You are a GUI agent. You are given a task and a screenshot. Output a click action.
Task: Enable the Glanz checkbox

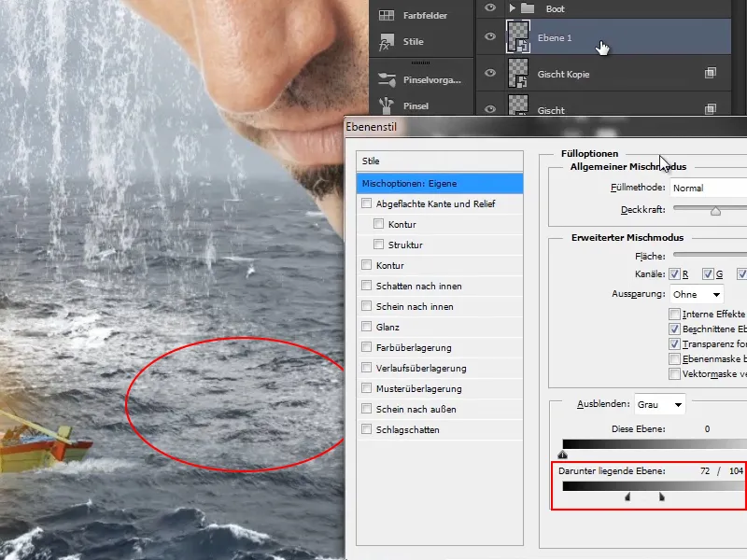click(x=366, y=326)
